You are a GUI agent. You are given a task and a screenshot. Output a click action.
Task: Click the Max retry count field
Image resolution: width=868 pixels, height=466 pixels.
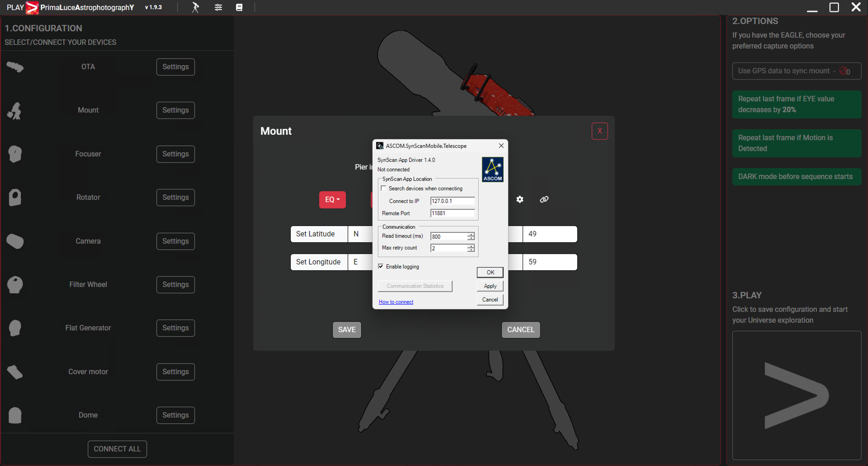click(x=448, y=248)
